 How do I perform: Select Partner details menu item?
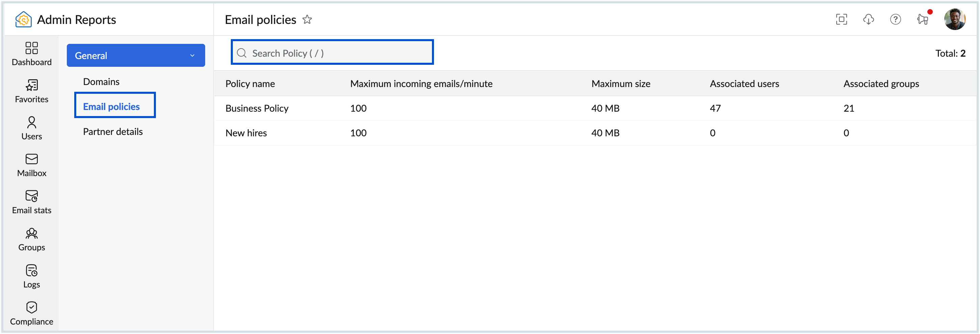[113, 132]
